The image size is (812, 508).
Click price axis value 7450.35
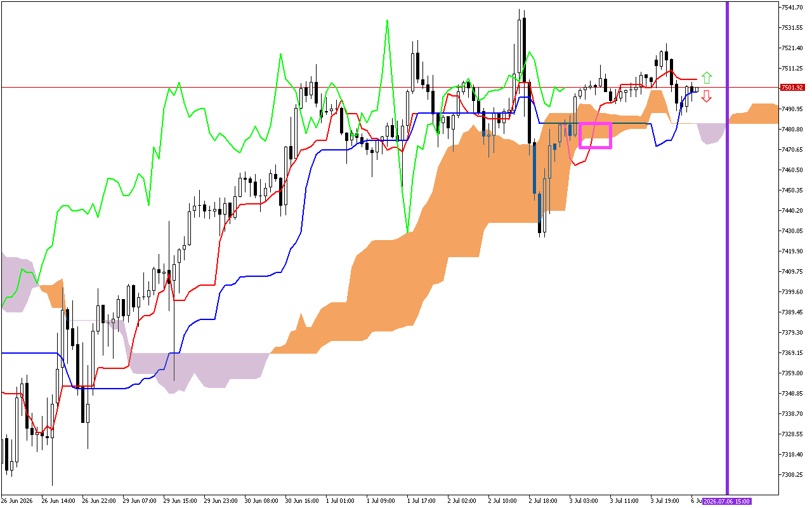793,190
